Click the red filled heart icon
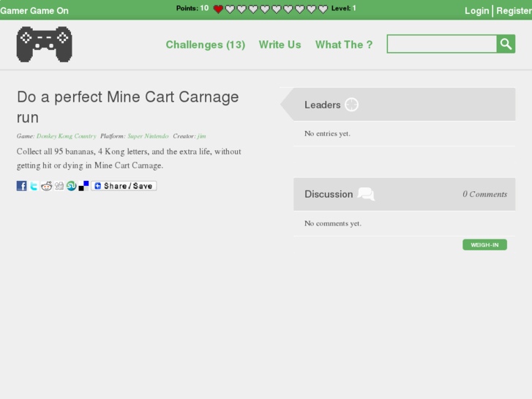Screen dimensions: 532x399 click(x=218, y=10)
